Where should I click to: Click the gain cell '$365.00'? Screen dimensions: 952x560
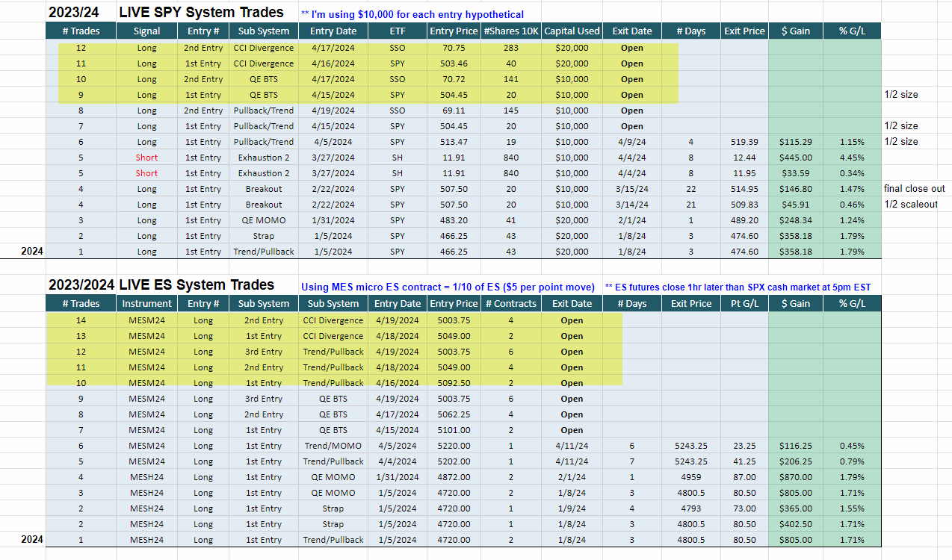(x=796, y=508)
